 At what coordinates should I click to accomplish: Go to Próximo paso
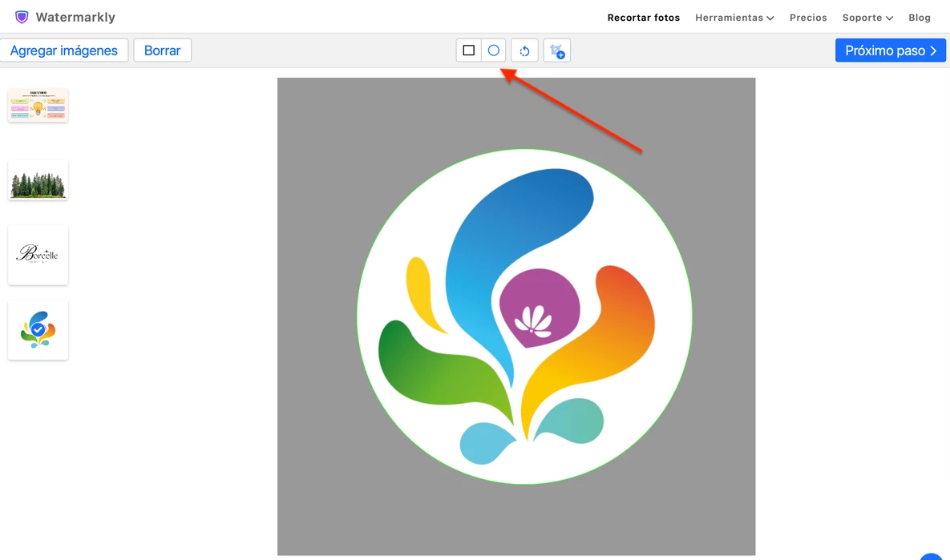click(x=891, y=50)
